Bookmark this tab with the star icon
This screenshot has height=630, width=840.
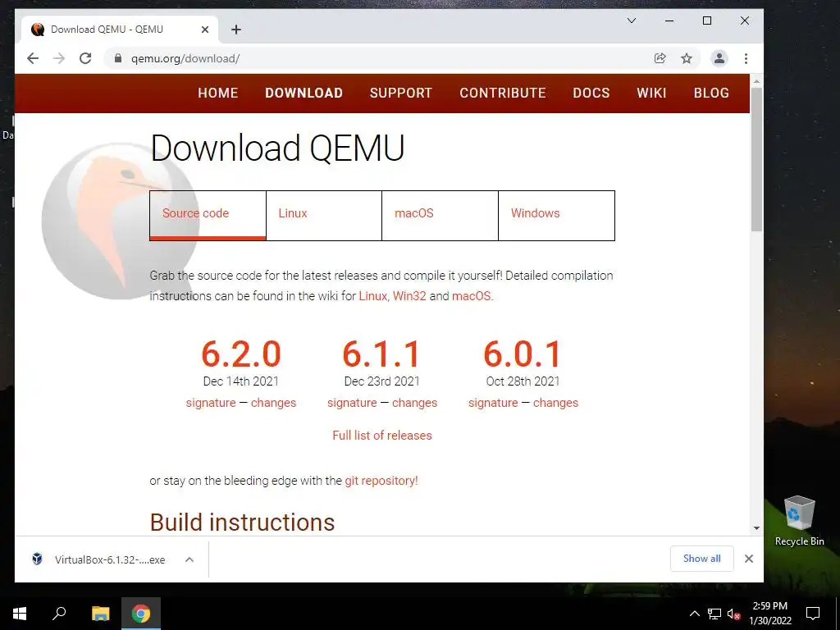[687, 58]
